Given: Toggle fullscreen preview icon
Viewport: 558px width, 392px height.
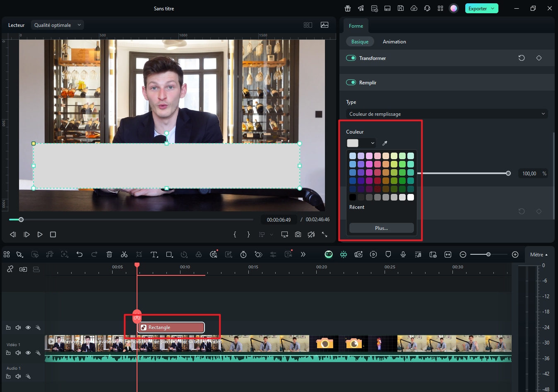Looking at the screenshot, I should point(325,234).
